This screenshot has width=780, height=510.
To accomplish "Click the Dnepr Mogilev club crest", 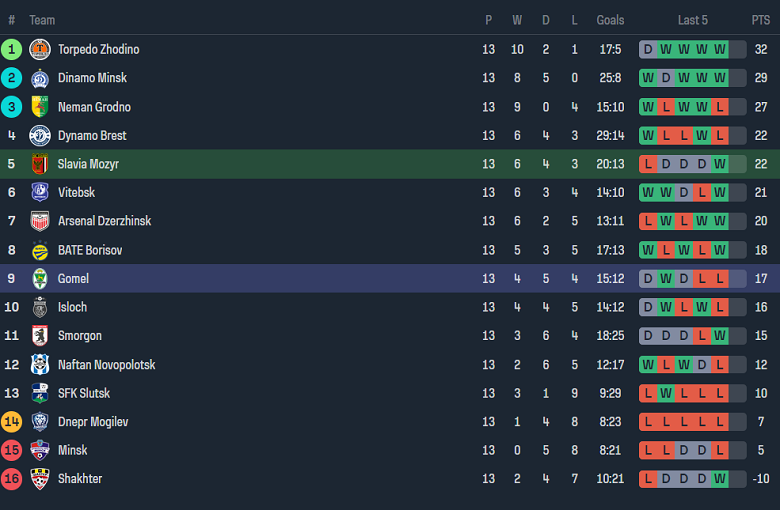I will [x=40, y=422].
